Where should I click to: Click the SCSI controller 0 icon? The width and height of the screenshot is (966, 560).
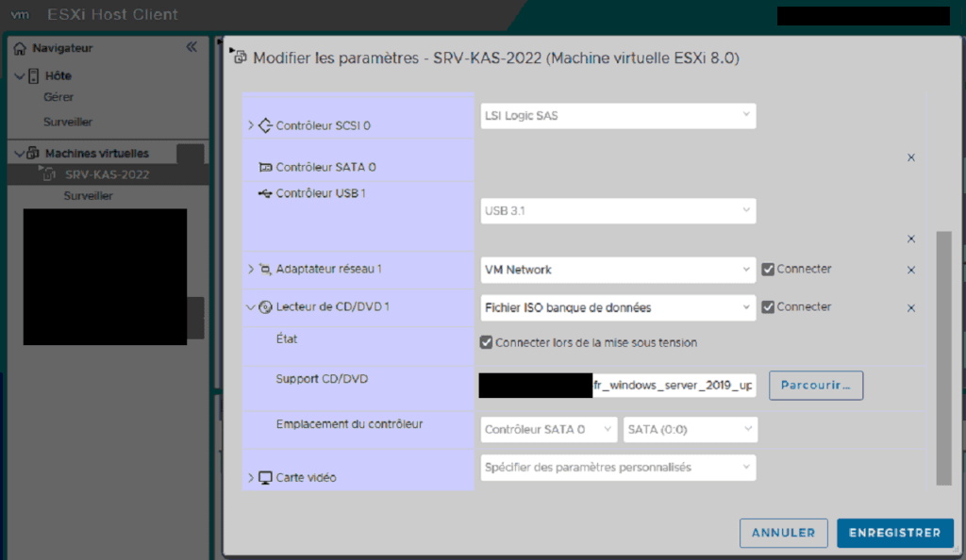(265, 125)
